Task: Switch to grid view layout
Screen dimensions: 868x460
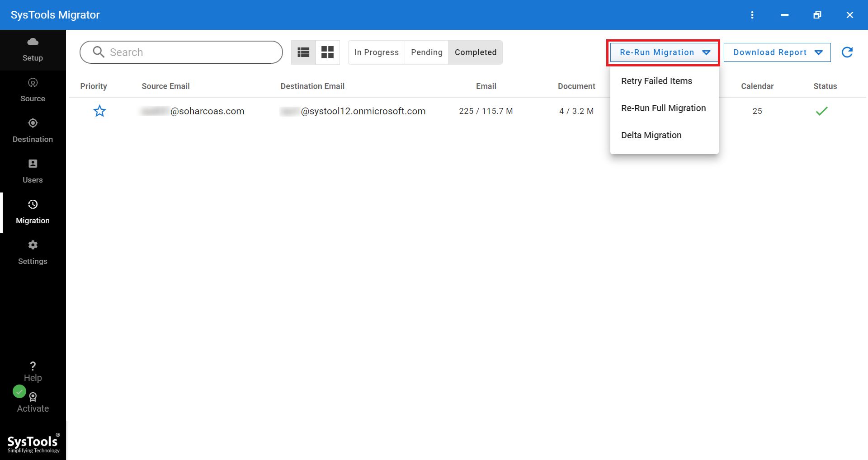Action: [x=327, y=52]
